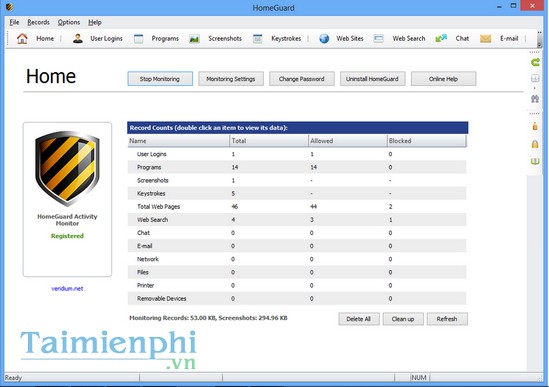549x387 pixels.
Task: Open the Screenshots picture icon
Action: [x=194, y=39]
